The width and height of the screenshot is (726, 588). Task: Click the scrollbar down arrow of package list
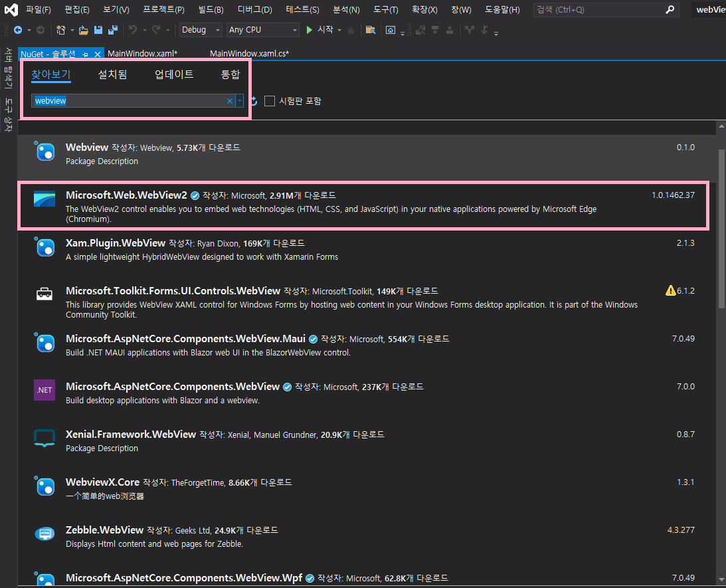721,580
